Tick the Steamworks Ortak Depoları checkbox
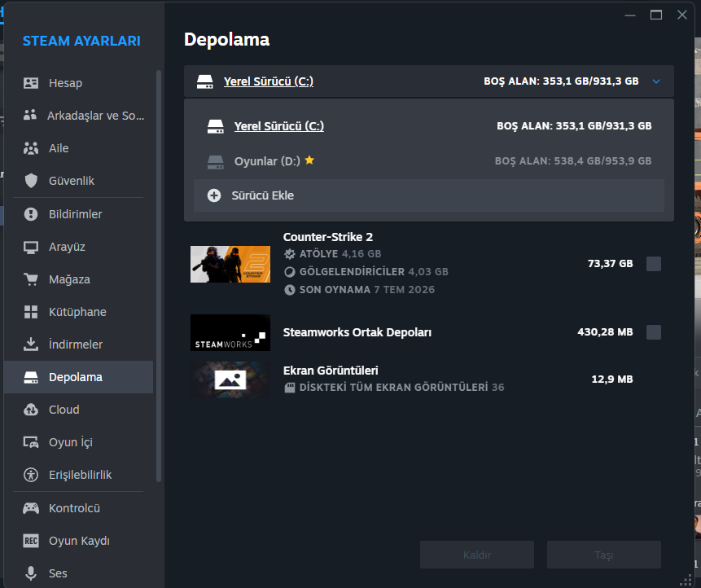The height and width of the screenshot is (588, 701). (x=654, y=332)
